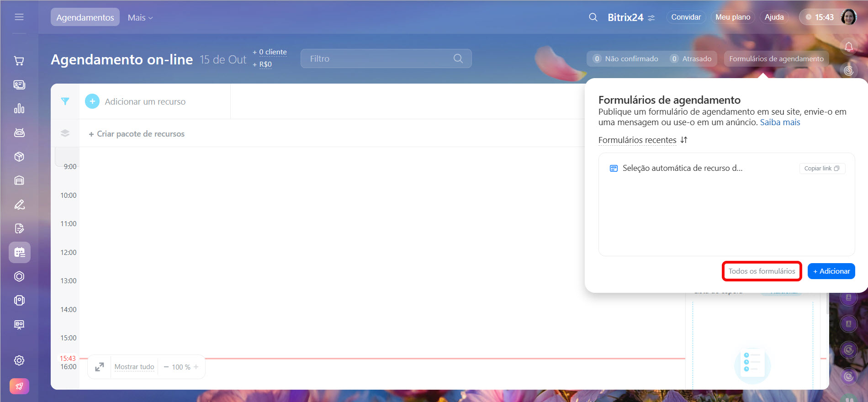Image resolution: width=868 pixels, height=402 pixels.
Task: Increase zoom with the plus beside 100 %
Action: 196,367
